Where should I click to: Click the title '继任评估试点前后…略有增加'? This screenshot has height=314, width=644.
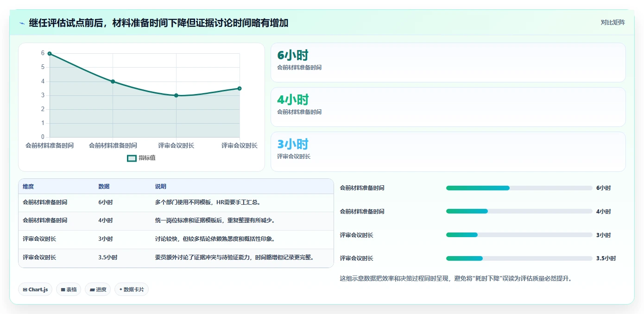pos(158,23)
